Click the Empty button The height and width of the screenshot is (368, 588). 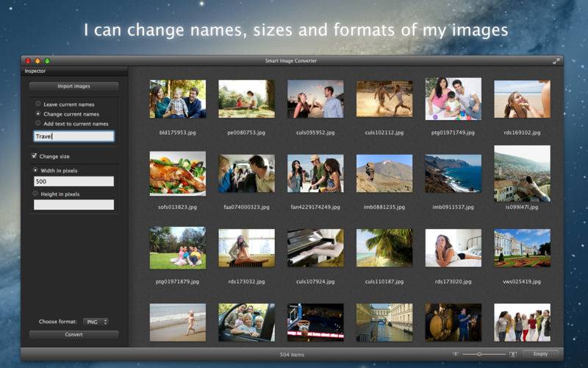pyautogui.click(x=540, y=354)
